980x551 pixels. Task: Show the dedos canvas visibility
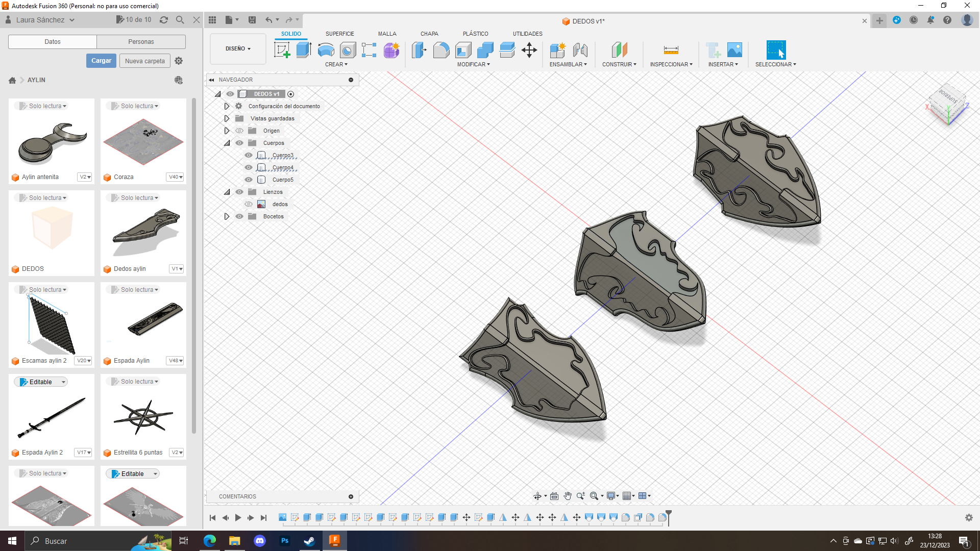[249, 204]
